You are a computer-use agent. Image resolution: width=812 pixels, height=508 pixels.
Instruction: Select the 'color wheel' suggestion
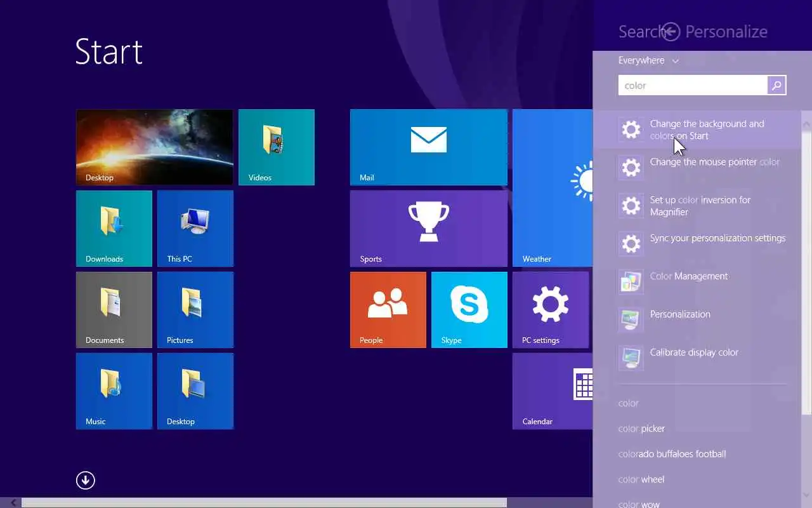(x=641, y=479)
